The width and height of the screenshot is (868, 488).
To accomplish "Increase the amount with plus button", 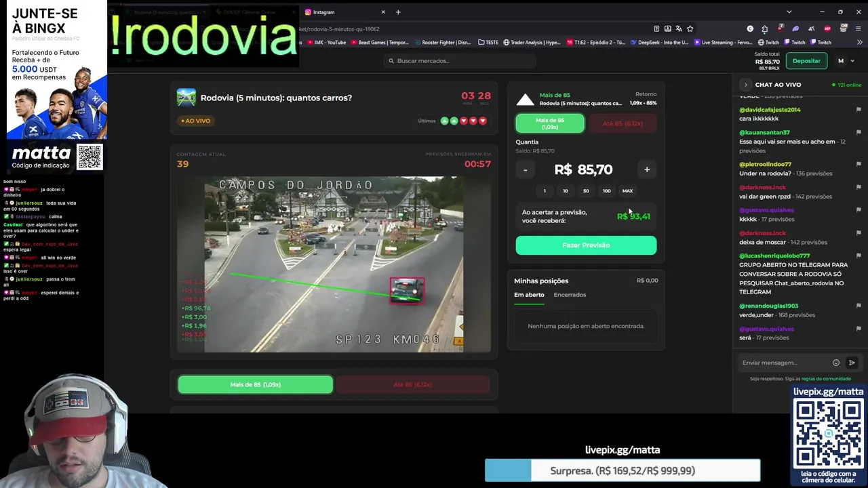I will point(647,169).
